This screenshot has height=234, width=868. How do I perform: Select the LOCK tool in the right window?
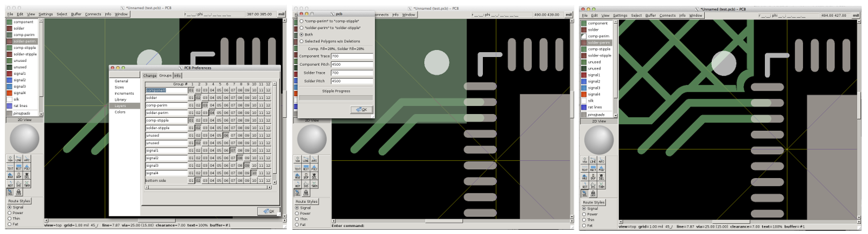pos(593,194)
